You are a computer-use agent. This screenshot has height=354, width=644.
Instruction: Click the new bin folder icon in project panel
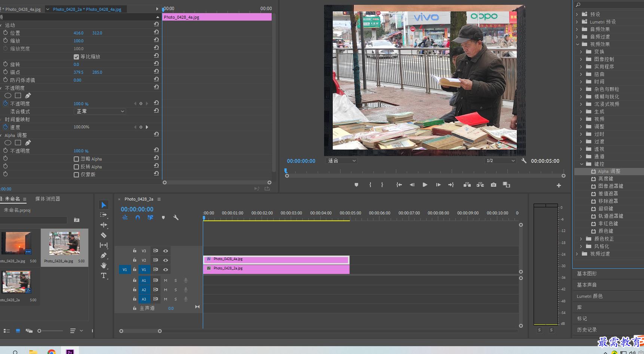tap(77, 220)
